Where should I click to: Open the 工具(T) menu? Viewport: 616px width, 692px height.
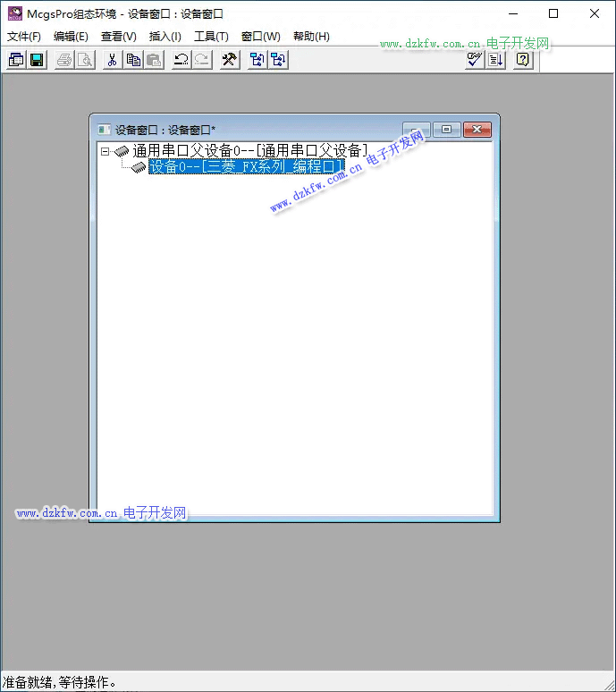click(x=211, y=37)
